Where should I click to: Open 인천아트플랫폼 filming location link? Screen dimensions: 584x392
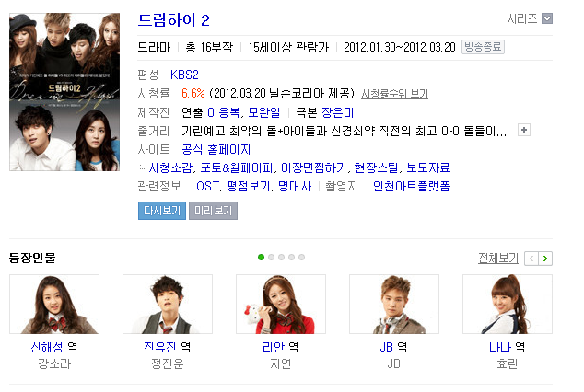pos(412,186)
